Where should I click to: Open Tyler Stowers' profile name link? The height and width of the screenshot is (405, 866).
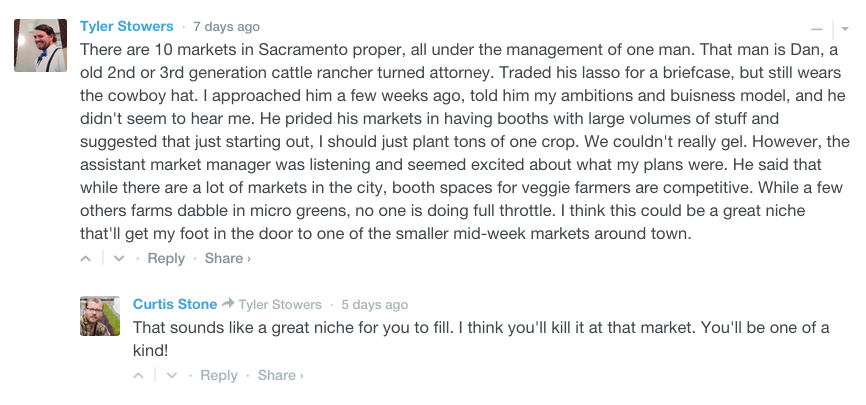coord(126,26)
